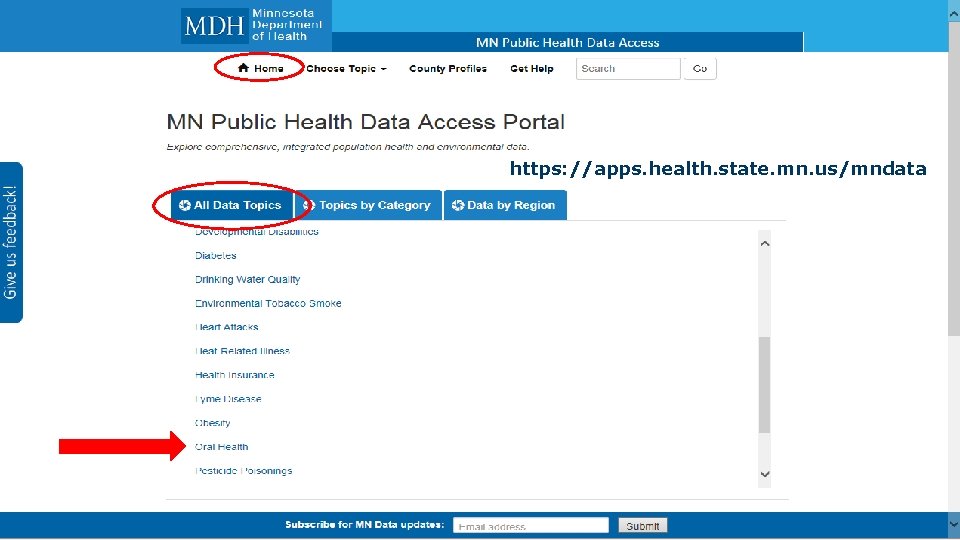Click the MN Public Health Data Access Portal heading

pos(366,122)
